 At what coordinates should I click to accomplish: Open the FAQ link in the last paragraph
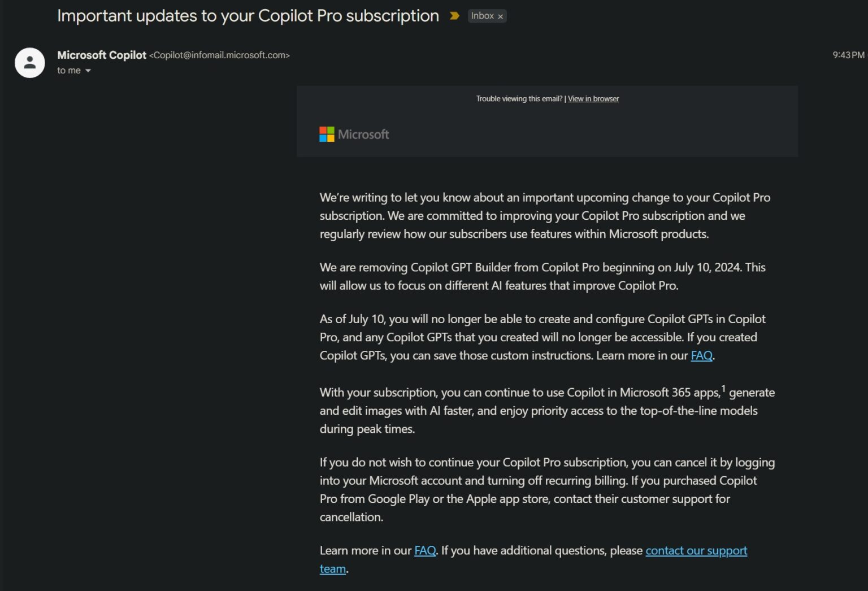coord(424,550)
